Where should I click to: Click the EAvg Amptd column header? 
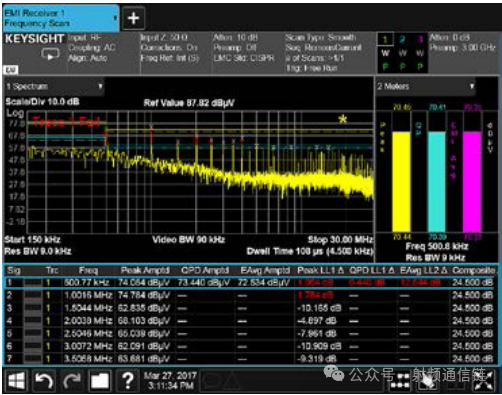(x=265, y=270)
